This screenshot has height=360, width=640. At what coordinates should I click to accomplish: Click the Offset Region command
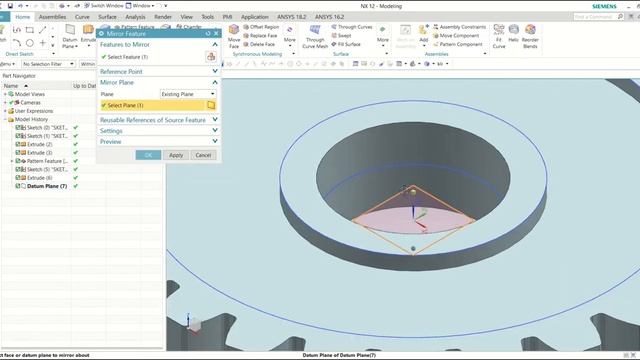click(x=261, y=27)
